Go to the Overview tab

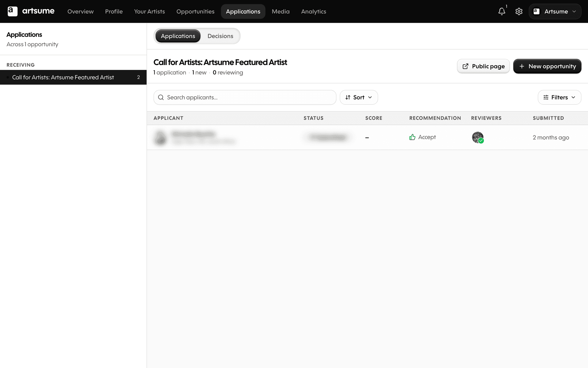tap(81, 11)
